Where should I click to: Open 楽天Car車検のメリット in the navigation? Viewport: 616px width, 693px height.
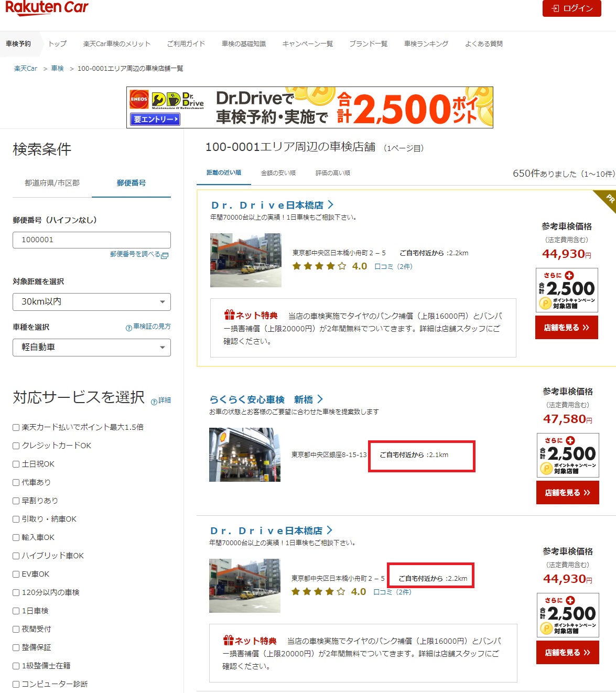point(116,44)
